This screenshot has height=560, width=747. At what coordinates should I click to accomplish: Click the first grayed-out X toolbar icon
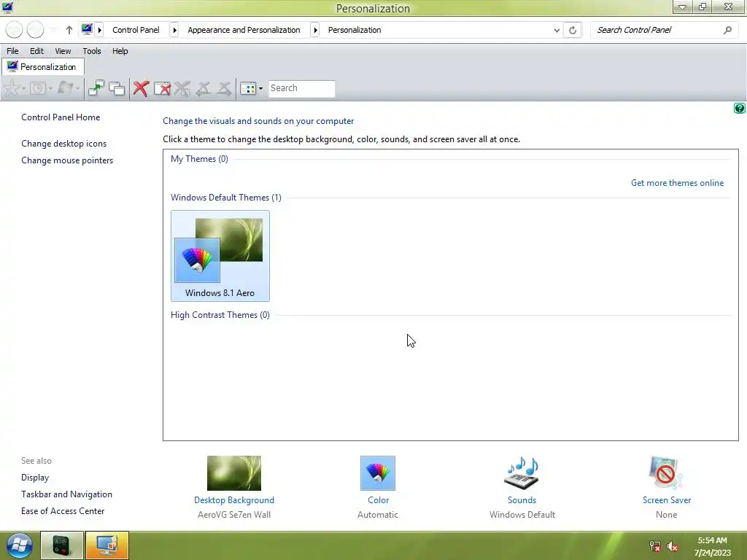coord(182,88)
